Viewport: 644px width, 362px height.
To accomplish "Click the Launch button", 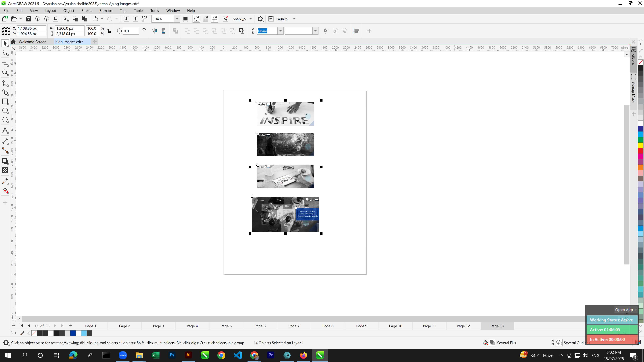I will pos(278,19).
